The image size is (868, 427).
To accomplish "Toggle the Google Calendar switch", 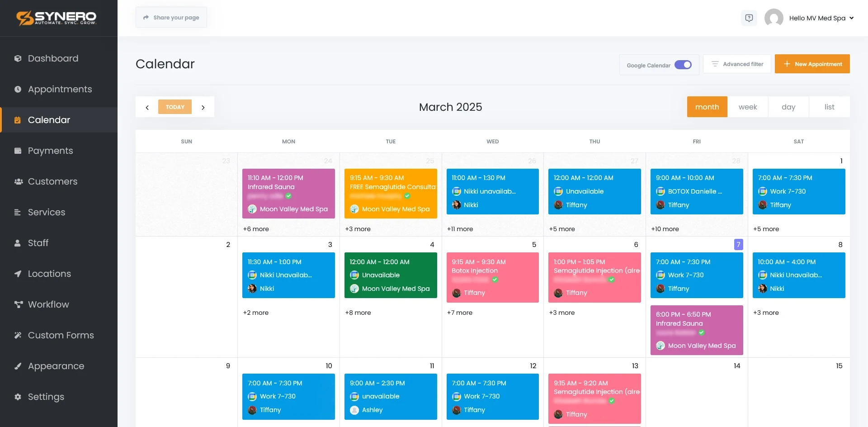I will pyautogui.click(x=683, y=65).
